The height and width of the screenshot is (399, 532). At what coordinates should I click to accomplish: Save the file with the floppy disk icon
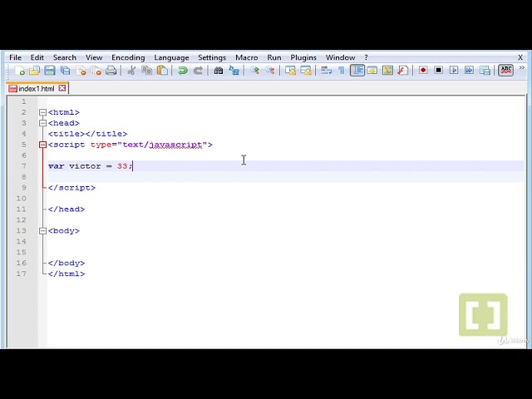point(50,71)
